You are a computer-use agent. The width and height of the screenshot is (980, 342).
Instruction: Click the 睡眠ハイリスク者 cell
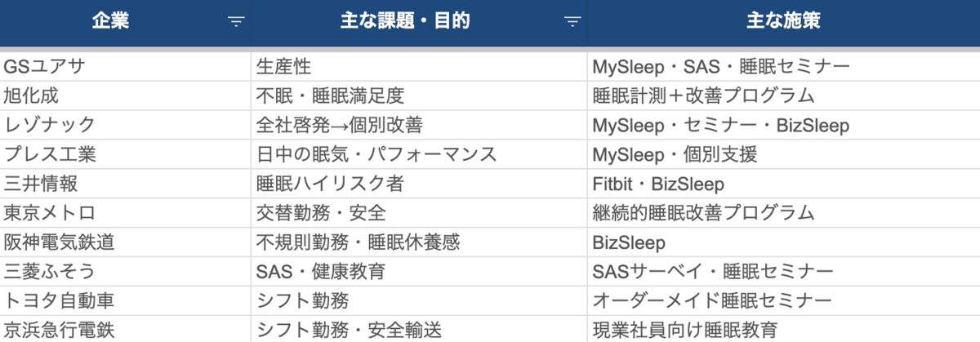pos(419,184)
